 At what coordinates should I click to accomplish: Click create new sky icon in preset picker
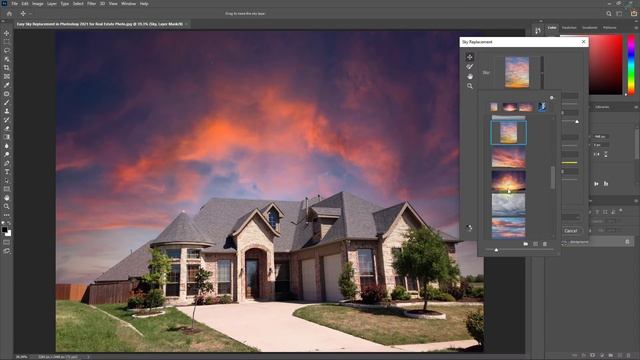pos(535,244)
